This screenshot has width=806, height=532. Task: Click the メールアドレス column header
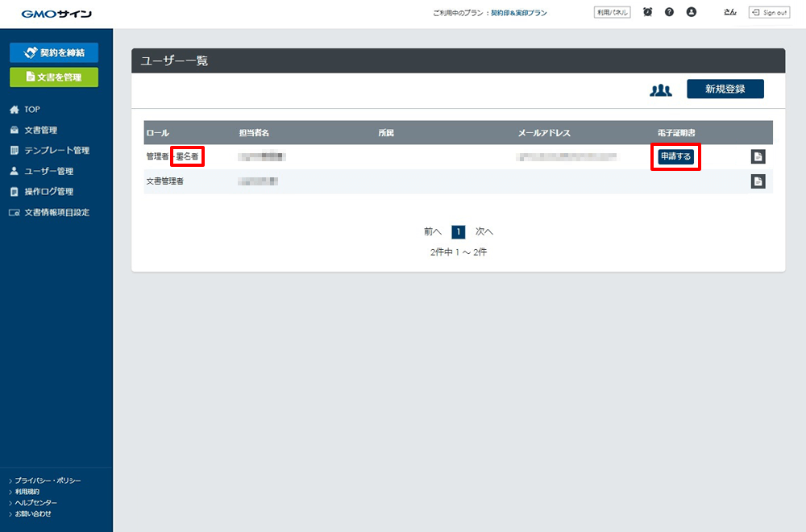click(544, 133)
